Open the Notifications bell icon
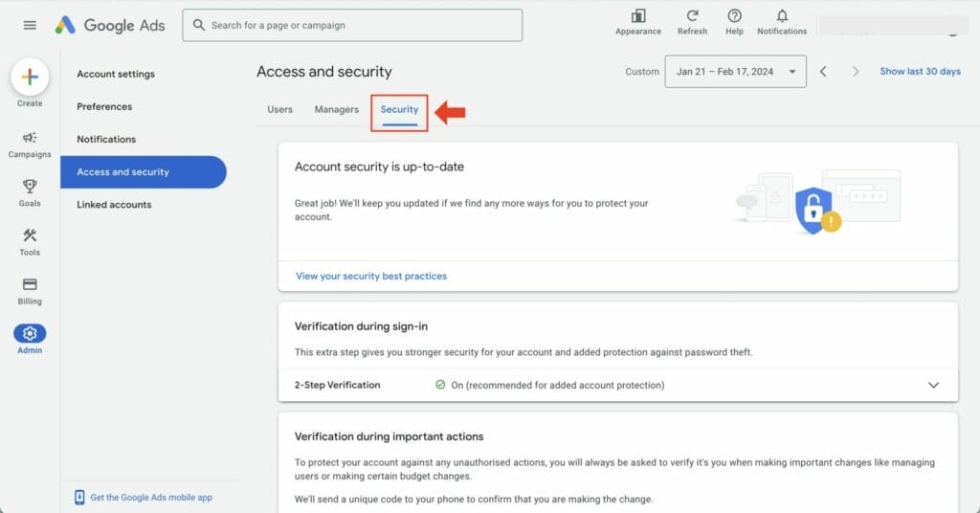This screenshot has width=980, height=513. click(782, 16)
